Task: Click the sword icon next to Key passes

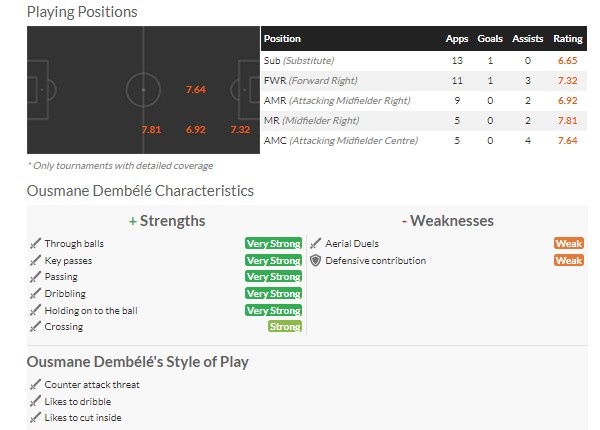Action: (35, 261)
